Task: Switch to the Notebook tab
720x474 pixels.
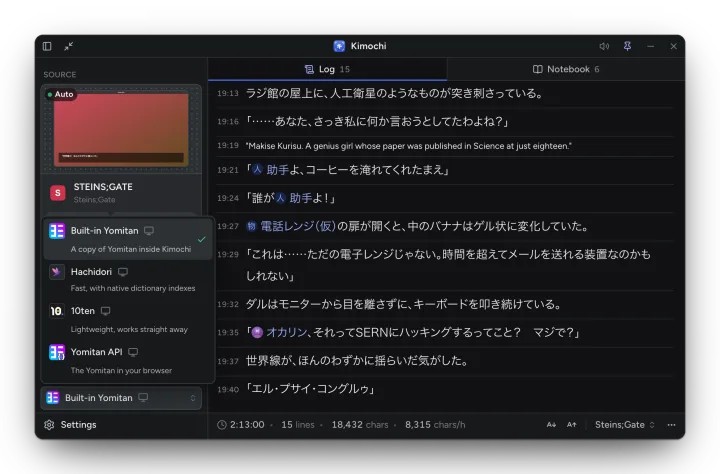Action: point(566,69)
